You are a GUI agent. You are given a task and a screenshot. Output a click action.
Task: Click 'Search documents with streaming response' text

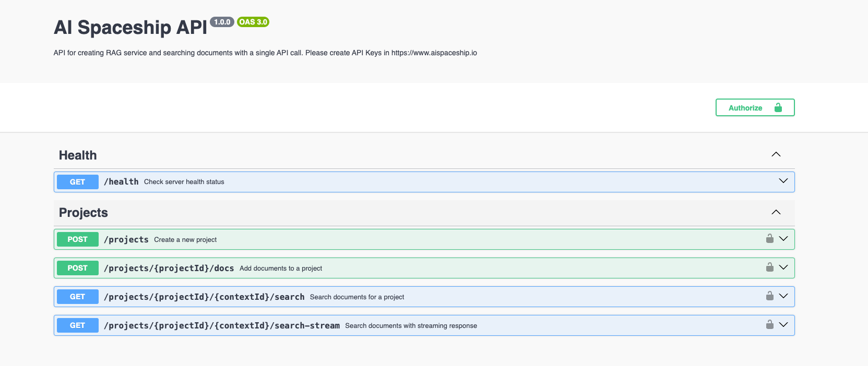tap(411, 326)
